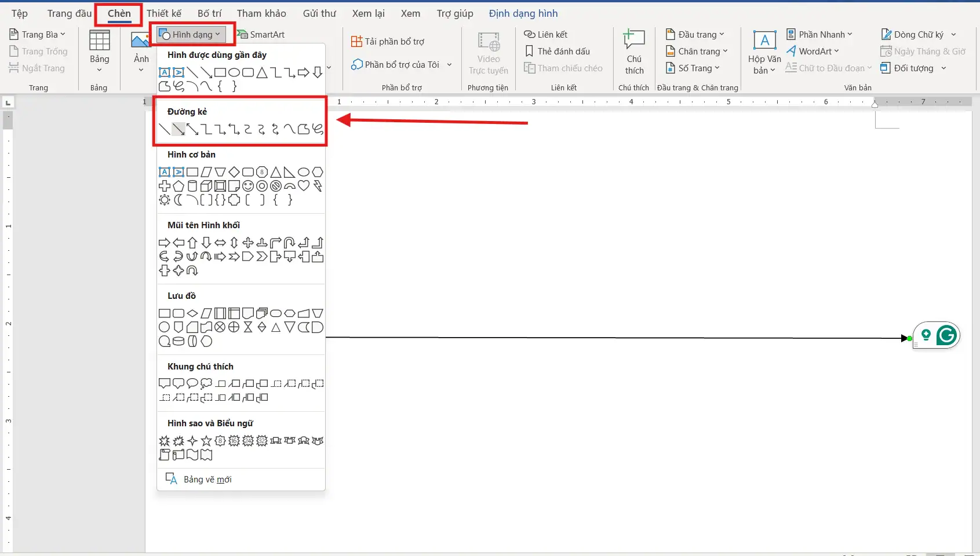Switch to the Thiết kế tab

(163, 13)
